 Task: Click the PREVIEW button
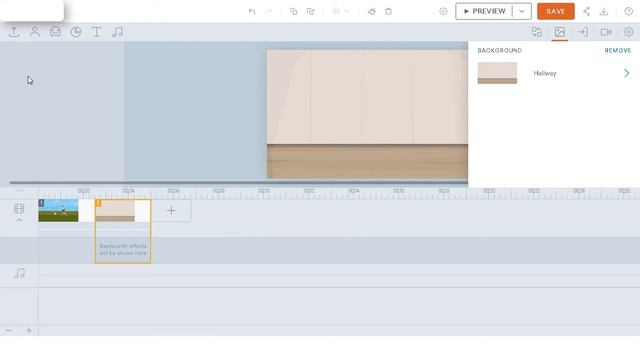click(x=484, y=11)
